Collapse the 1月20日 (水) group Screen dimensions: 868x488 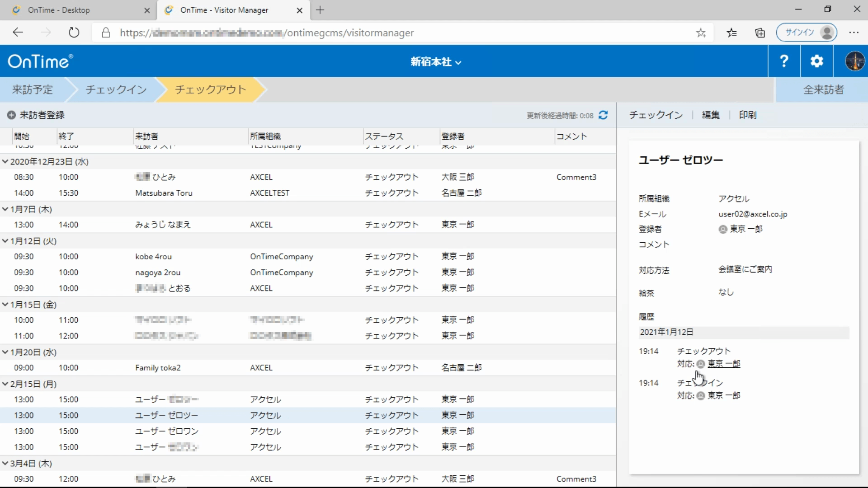[x=5, y=352]
